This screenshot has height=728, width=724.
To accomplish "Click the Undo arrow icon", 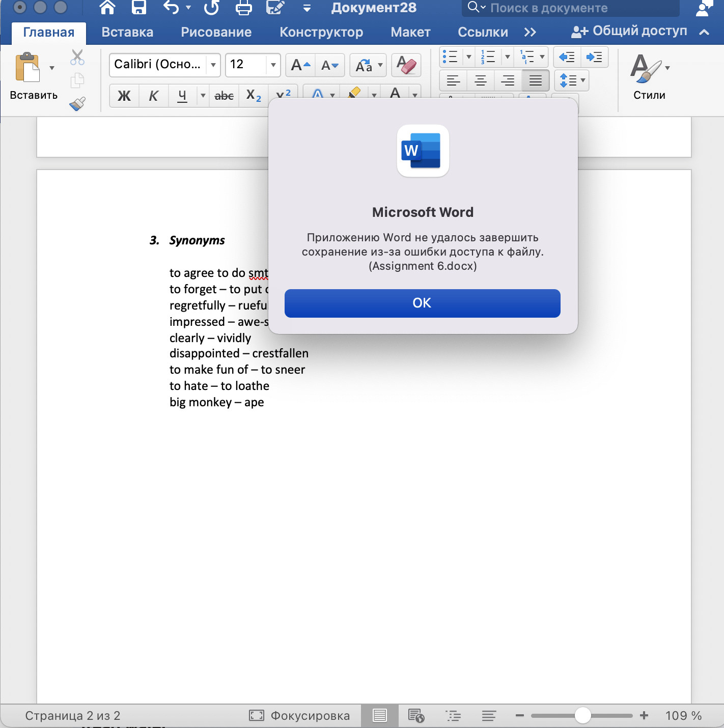I will [171, 7].
